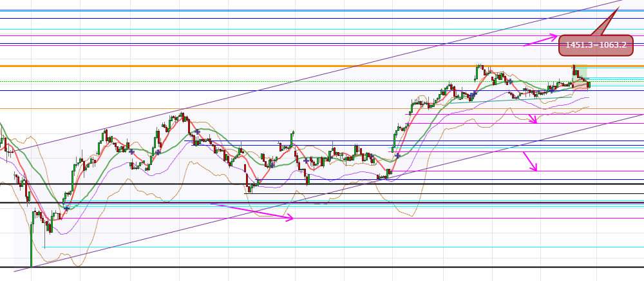Select the lower purple channel trend line
This screenshot has height=281, width=644.
coord(322,194)
